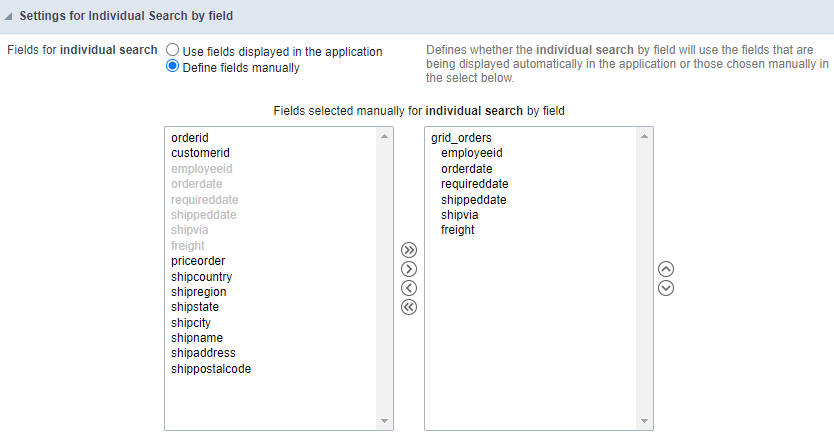Select priceorder in the available fields
Viewport: 834px width, 433px height.
pyautogui.click(x=198, y=261)
